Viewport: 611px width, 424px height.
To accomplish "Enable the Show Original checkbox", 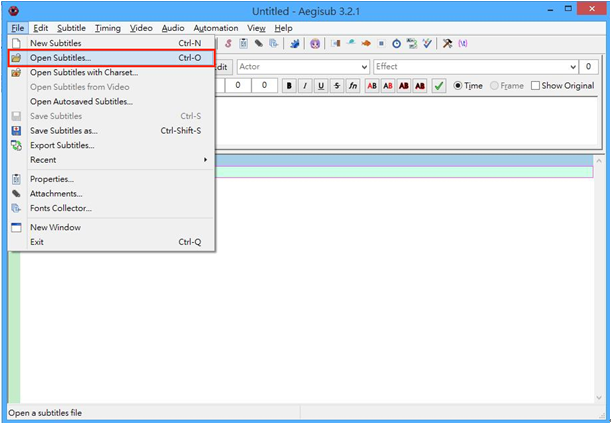I will (x=535, y=86).
